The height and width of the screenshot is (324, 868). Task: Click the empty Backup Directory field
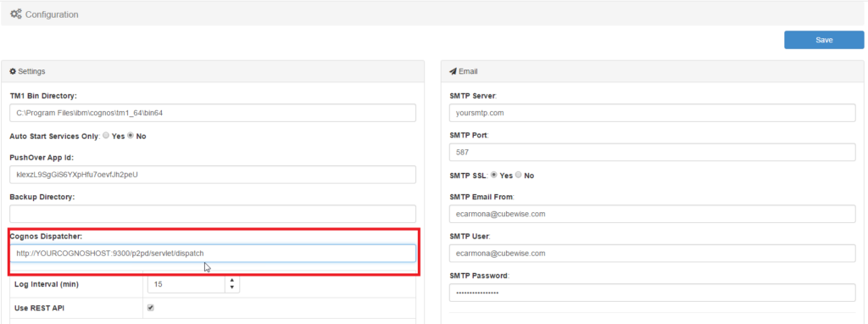click(213, 214)
